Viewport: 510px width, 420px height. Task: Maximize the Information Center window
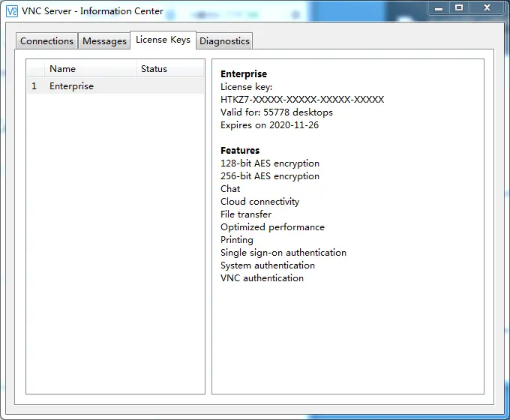click(459, 7)
